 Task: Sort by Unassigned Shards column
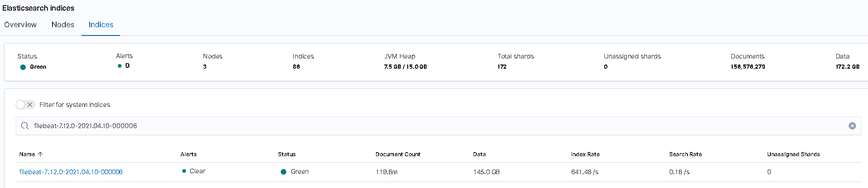pos(793,154)
